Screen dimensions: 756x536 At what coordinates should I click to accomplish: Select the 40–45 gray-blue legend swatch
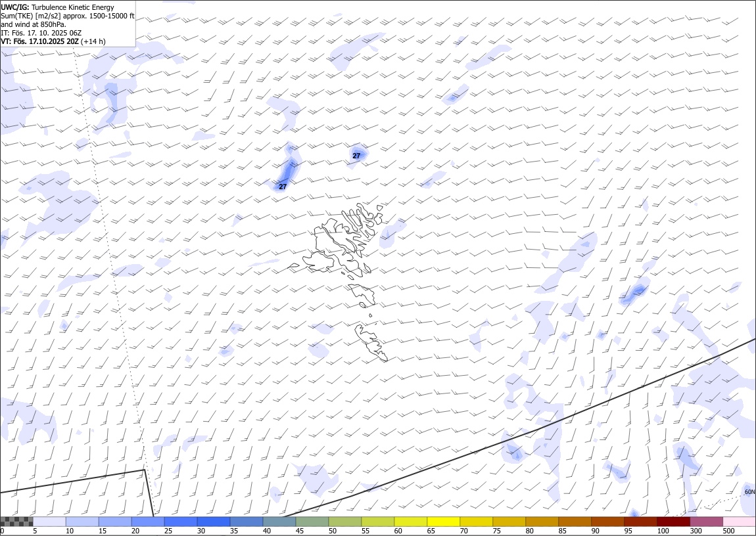279,522
